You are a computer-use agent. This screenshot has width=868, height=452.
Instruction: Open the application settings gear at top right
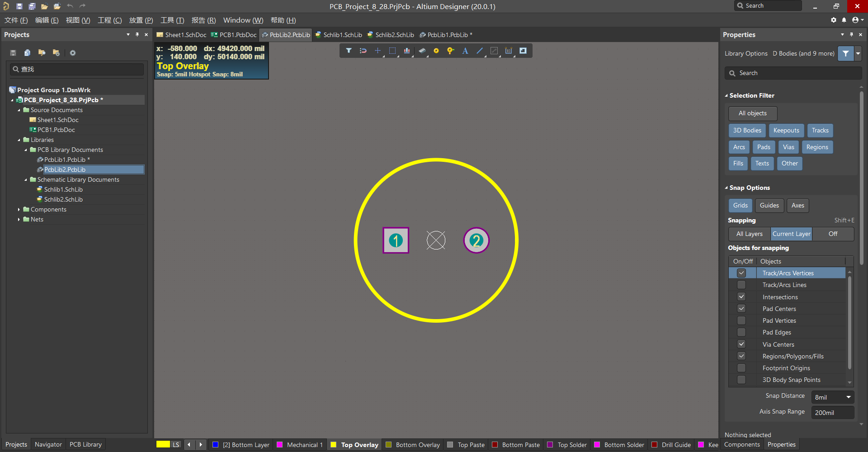[x=834, y=20]
